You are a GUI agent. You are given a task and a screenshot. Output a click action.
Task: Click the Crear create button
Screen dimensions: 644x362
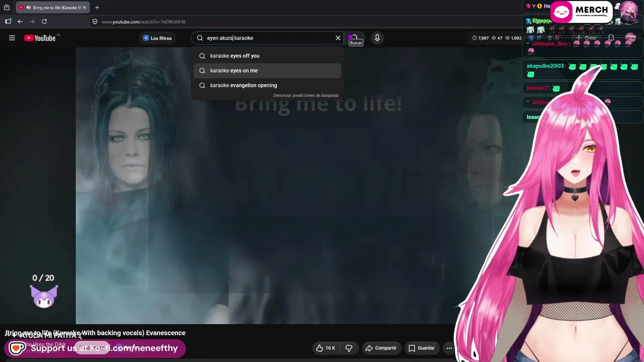587,38
